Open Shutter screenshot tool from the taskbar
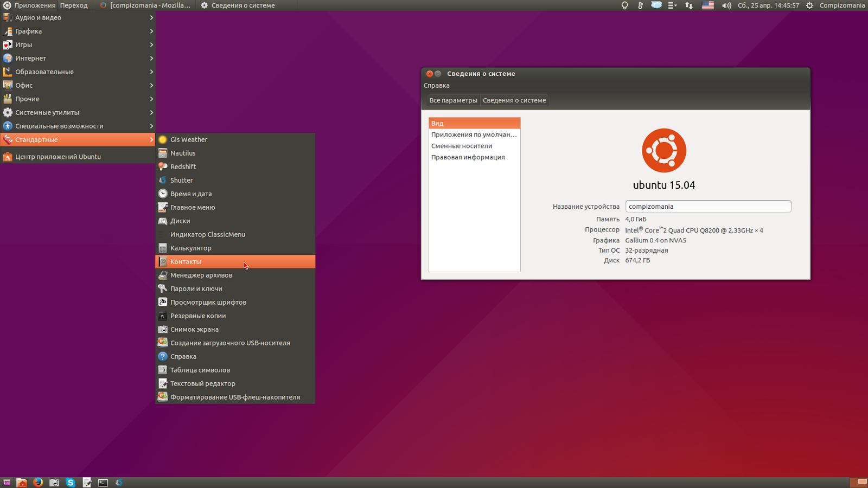The height and width of the screenshot is (488, 868). pyautogui.click(x=54, y=481)
